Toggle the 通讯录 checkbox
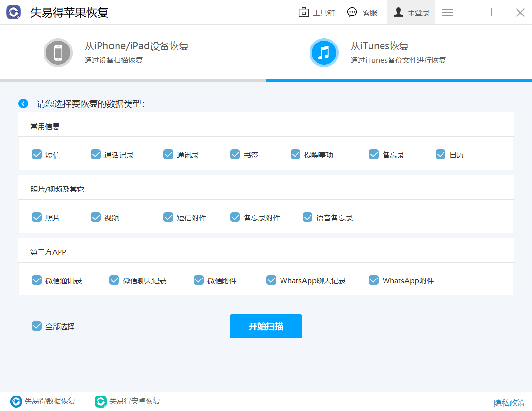 coord(168,154)
